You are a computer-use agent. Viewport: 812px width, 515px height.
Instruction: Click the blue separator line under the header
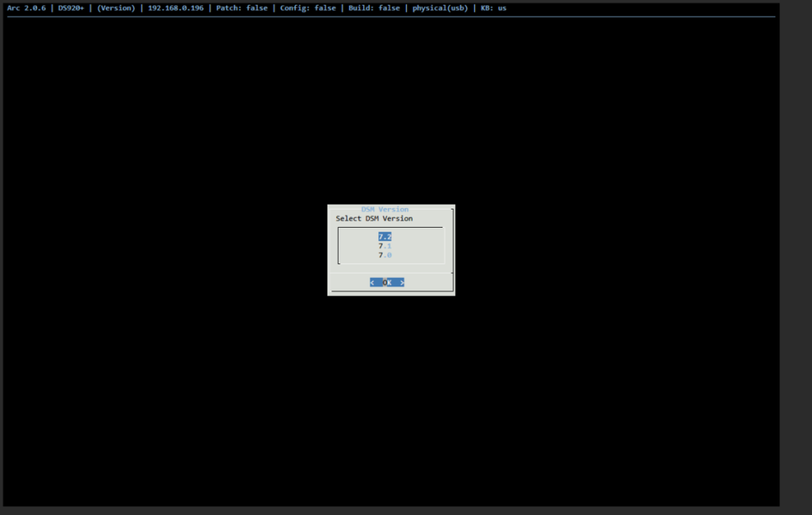point(389,17)
